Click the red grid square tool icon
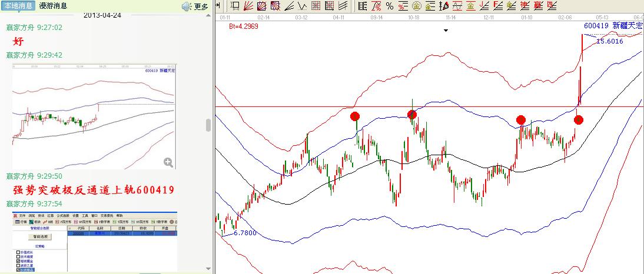This screenshot has width=644, height=274. (316, 6)
